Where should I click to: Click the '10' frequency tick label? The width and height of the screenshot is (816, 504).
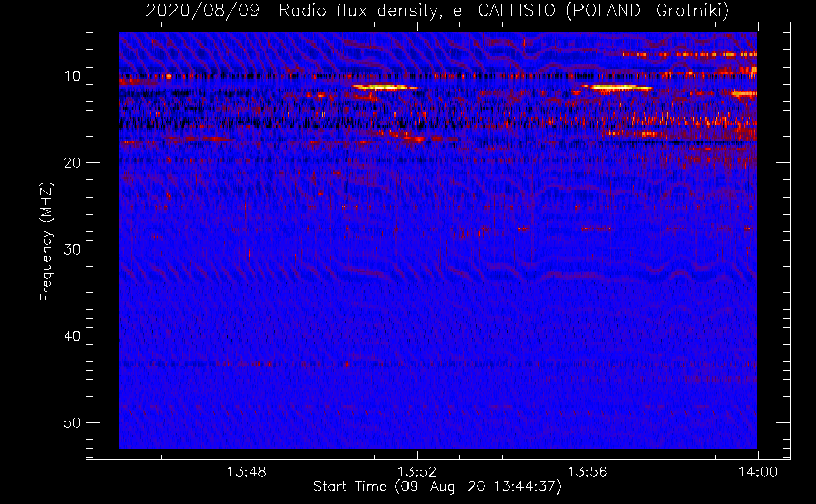(x=73, y=76)
